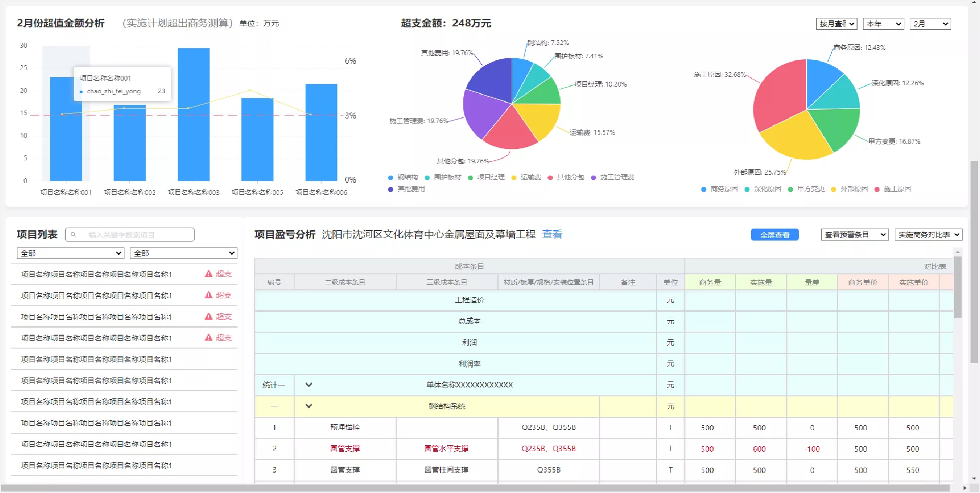Click warning icon on third project row
This screenshot has width=980, height=493.
coord(209,317)
